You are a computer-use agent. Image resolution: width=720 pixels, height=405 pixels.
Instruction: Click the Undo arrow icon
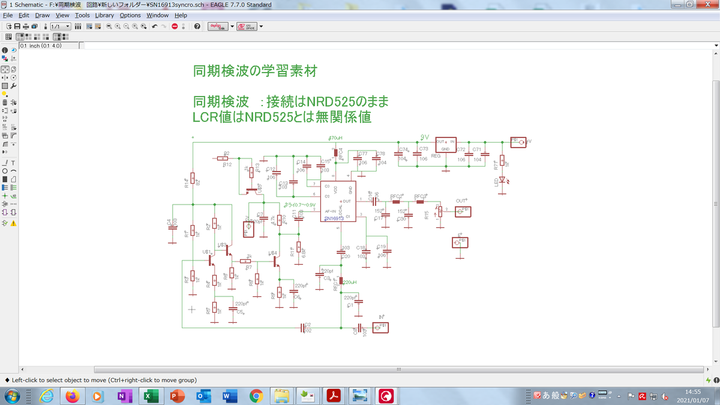[x=154, y=27]
